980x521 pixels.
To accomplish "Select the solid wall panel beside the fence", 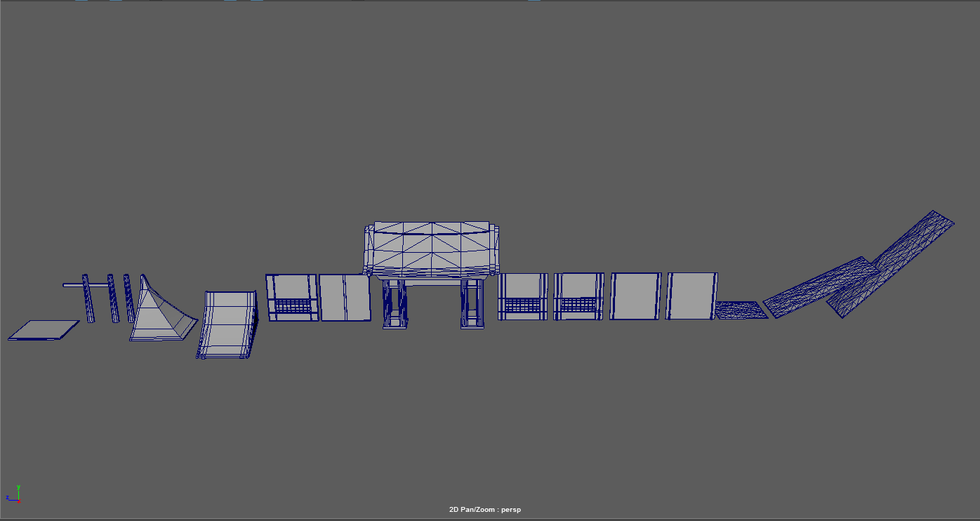I will tap(344, 298).
